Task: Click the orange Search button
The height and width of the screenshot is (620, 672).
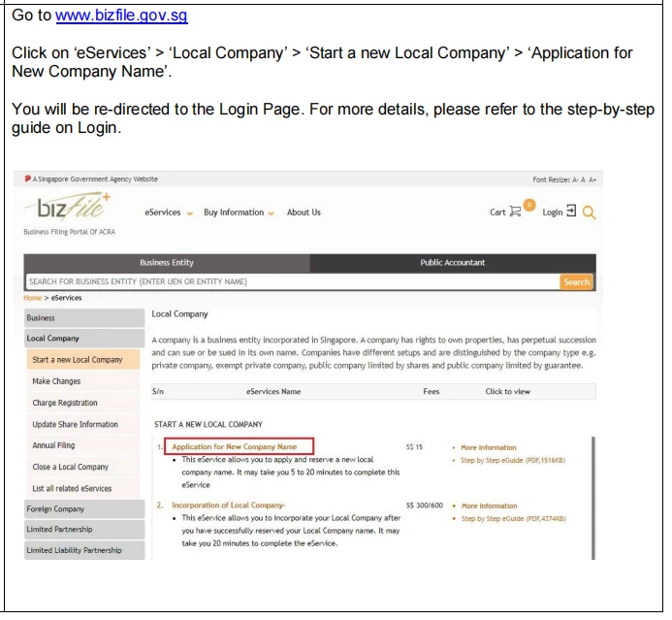Action: pyautogui.click(x=576, y=281)
